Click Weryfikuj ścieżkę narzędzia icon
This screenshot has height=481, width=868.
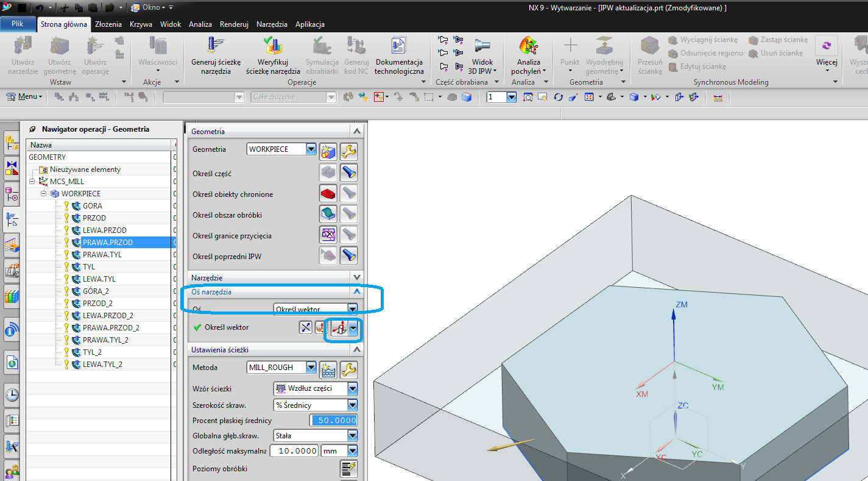[273, 46]
